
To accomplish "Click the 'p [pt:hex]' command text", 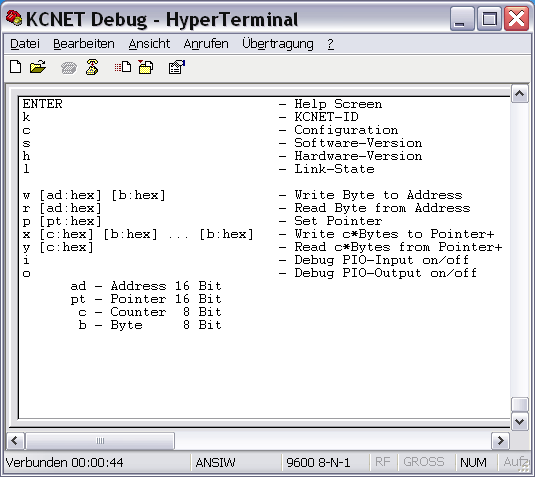I will pos(62,221).
